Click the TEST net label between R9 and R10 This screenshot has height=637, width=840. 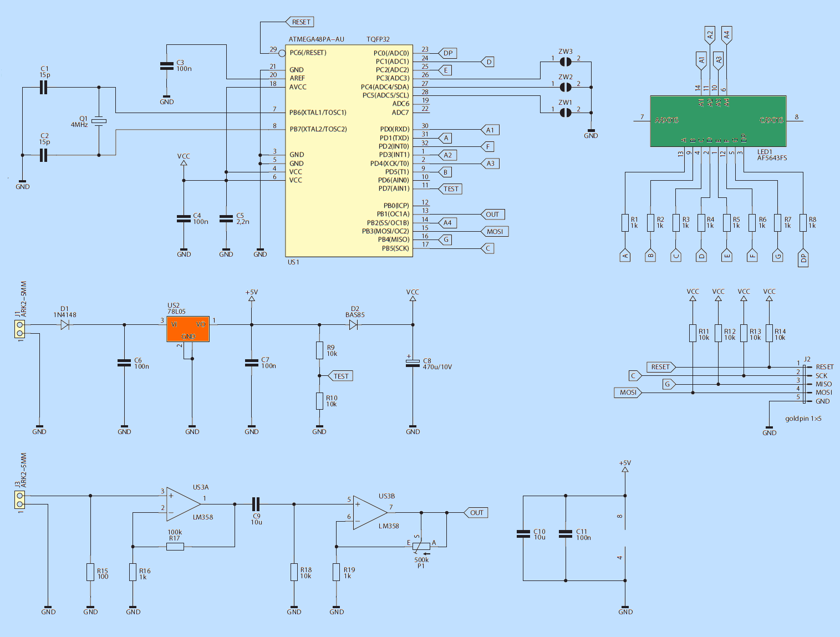pyautogui.click(x=340, y=376)
